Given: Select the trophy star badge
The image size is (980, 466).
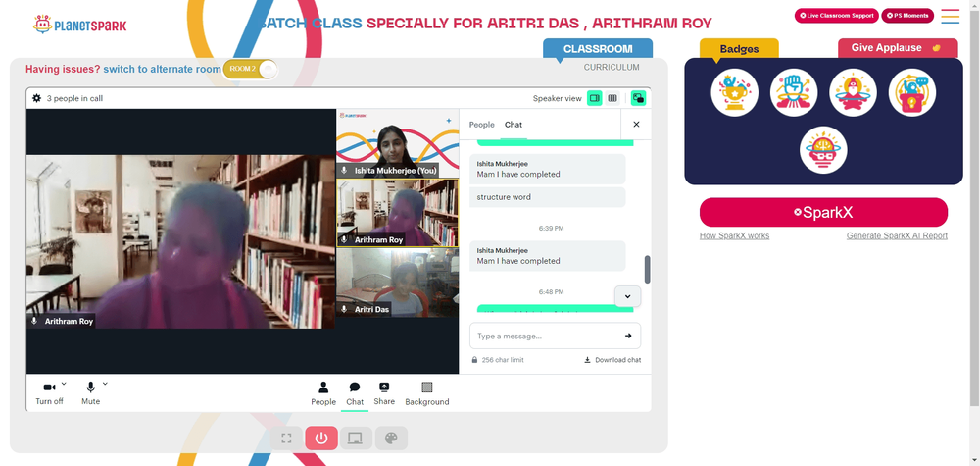Looking at the screenshot, I should pos(734,92).
